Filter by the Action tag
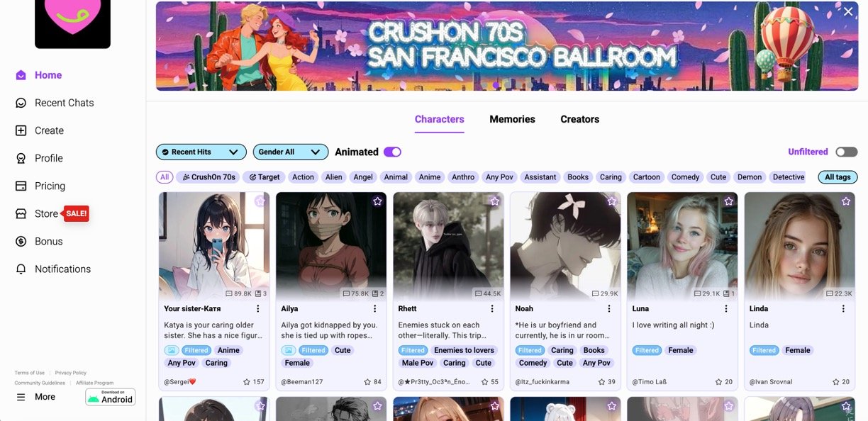Viewport: 868px width, 421px height. tap(303, 177)
